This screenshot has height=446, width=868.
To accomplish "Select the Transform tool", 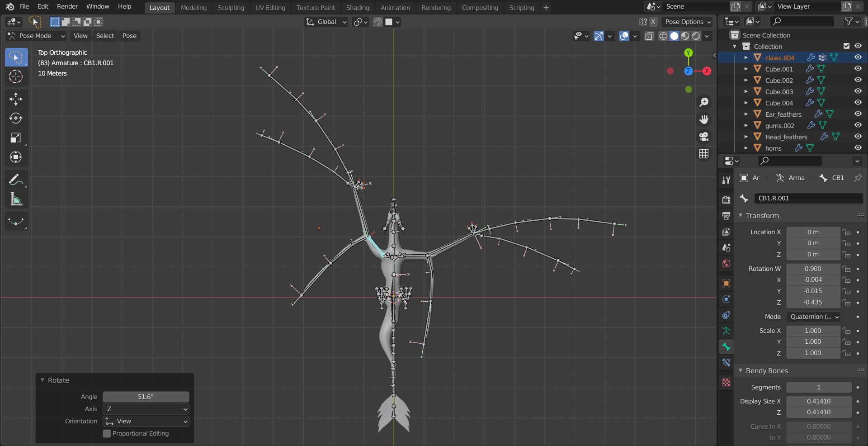I will pyautogui.click(x=16, y=157).
